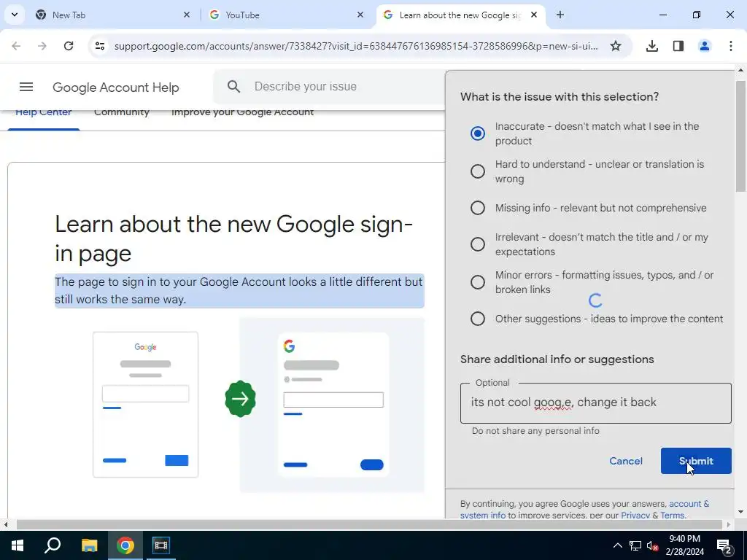Submit the feedback form
This screenshot has height=560, width=747.
pos(695,461)
